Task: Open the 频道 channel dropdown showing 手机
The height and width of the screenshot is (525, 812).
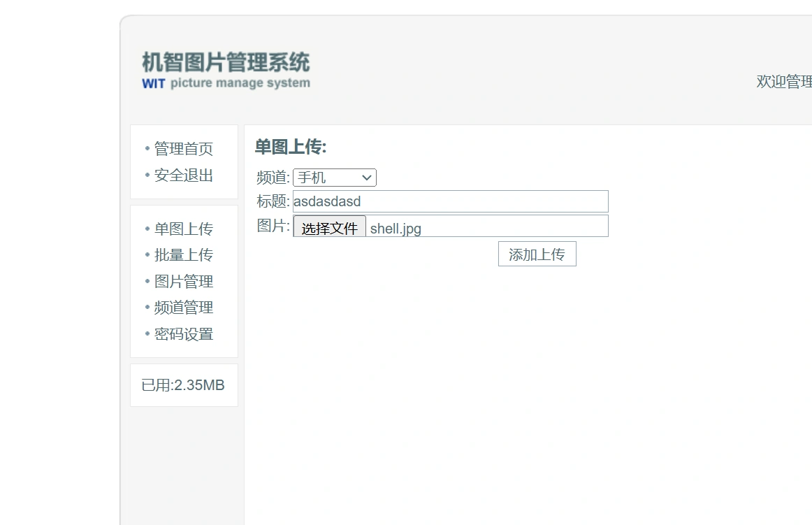Action: 334,177
